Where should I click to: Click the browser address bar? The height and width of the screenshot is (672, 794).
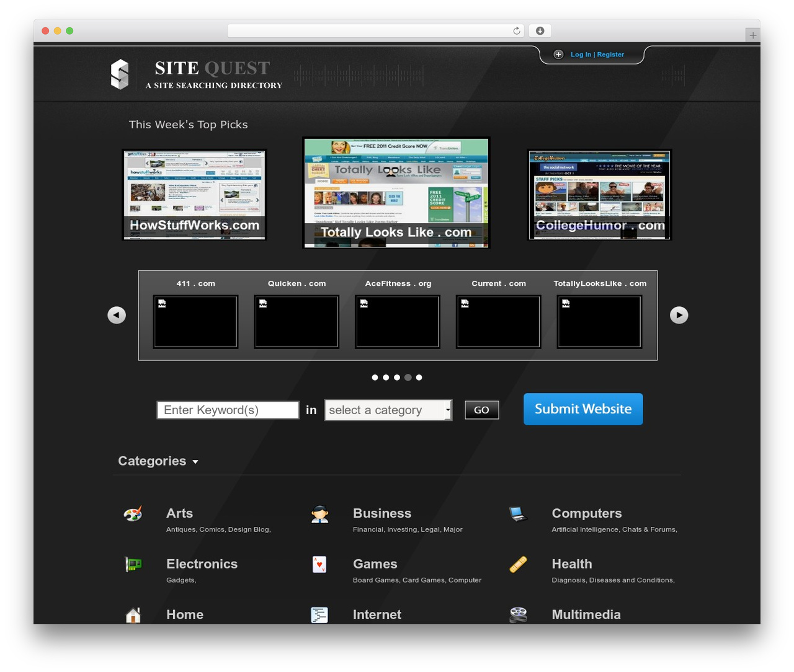[376, 31]
